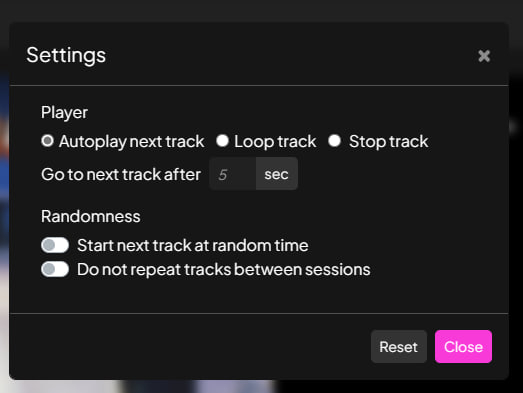This screenshot has height=393, width=523.
Task: Click the 'Autoplay next track' label text
Action: pos(131,141)
